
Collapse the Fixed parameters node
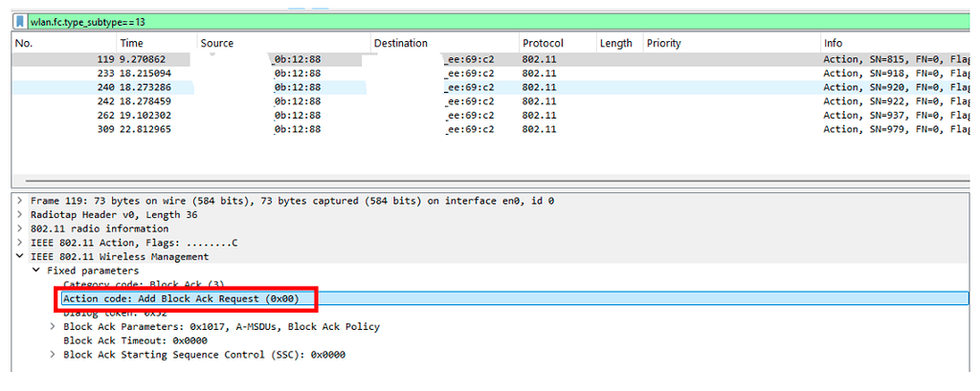coord(36,271)
